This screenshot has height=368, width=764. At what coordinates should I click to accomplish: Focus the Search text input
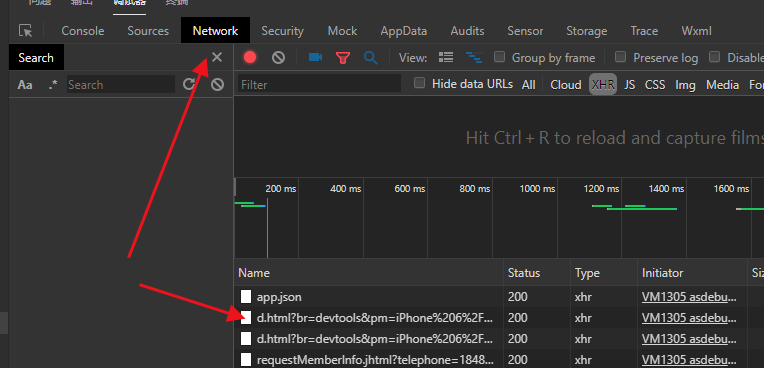(121, 85)
